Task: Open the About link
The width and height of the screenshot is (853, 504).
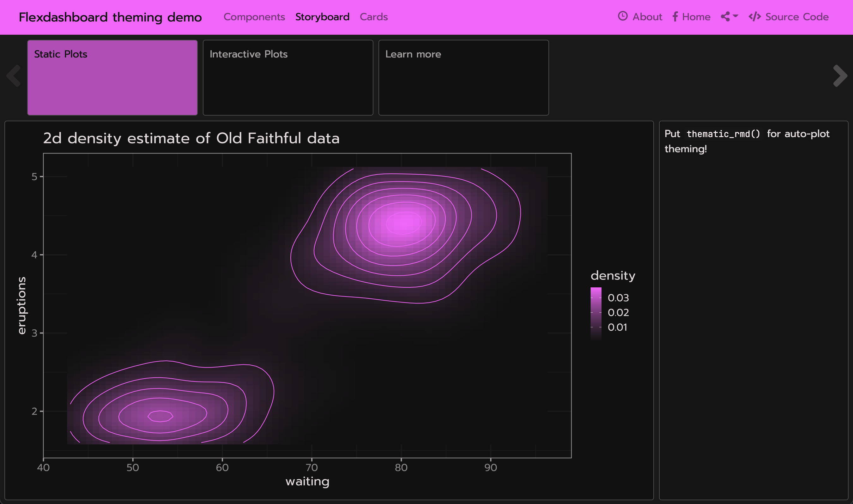Action: [x=647, y=17]
